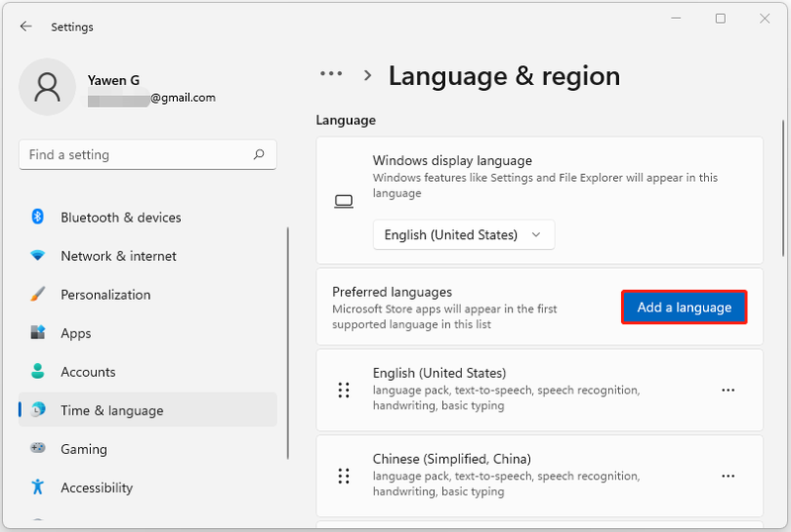Click the Find a setting field
This screenshot has height=532, width=791.
[147, 154]
